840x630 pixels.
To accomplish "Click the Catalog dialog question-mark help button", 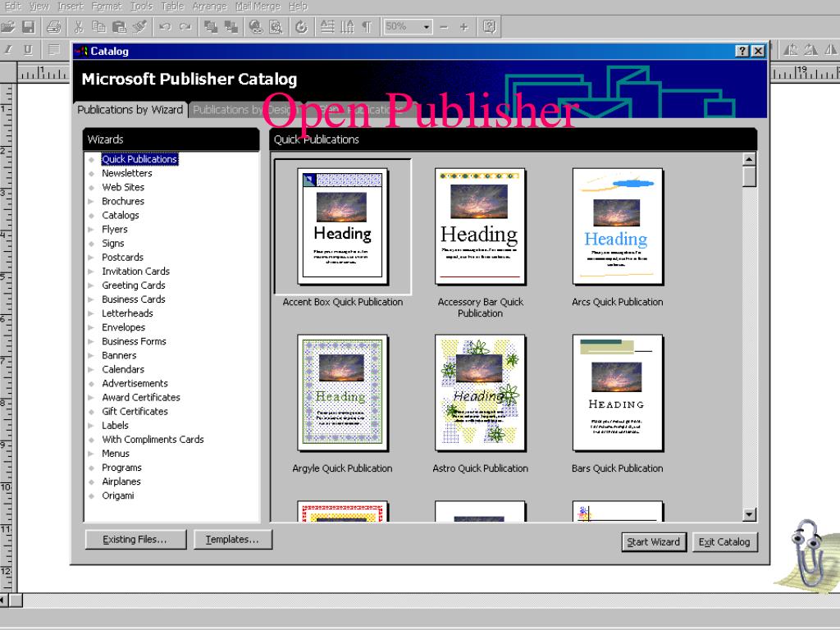I will [x=742, y=51].
